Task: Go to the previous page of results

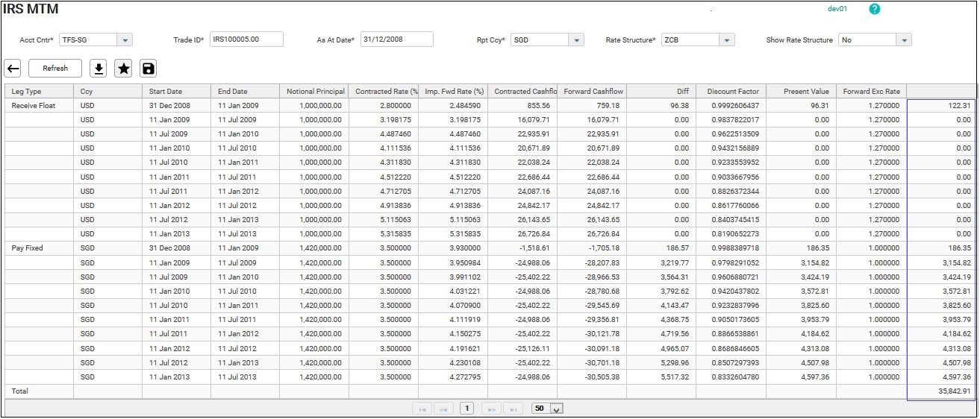Action: pos(445,409)
